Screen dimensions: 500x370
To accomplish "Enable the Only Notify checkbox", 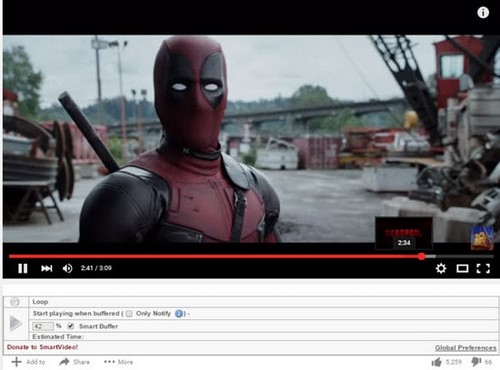I will click(129, 314).
